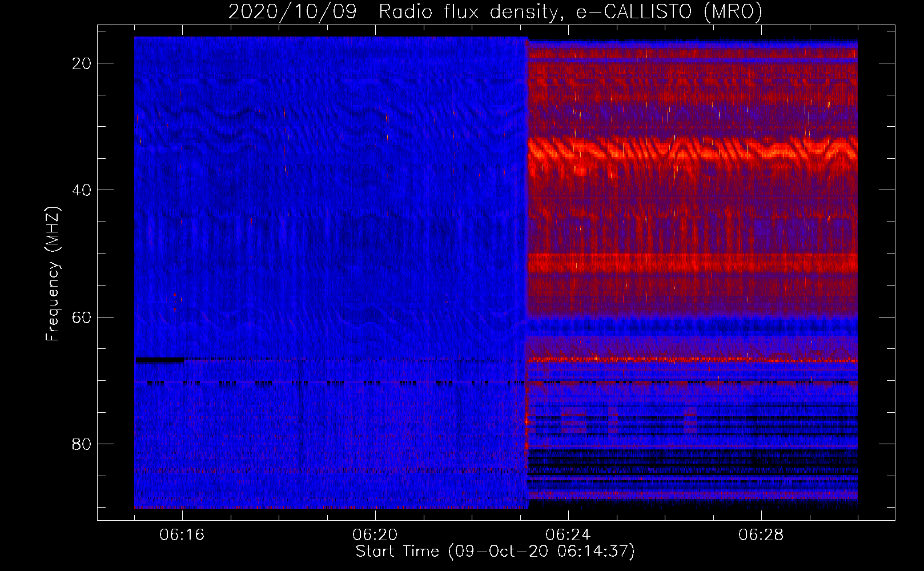Screen dimensions: 924x571
Task: Click the 80 MHz frequency tick label
Action: coord(82,444)
